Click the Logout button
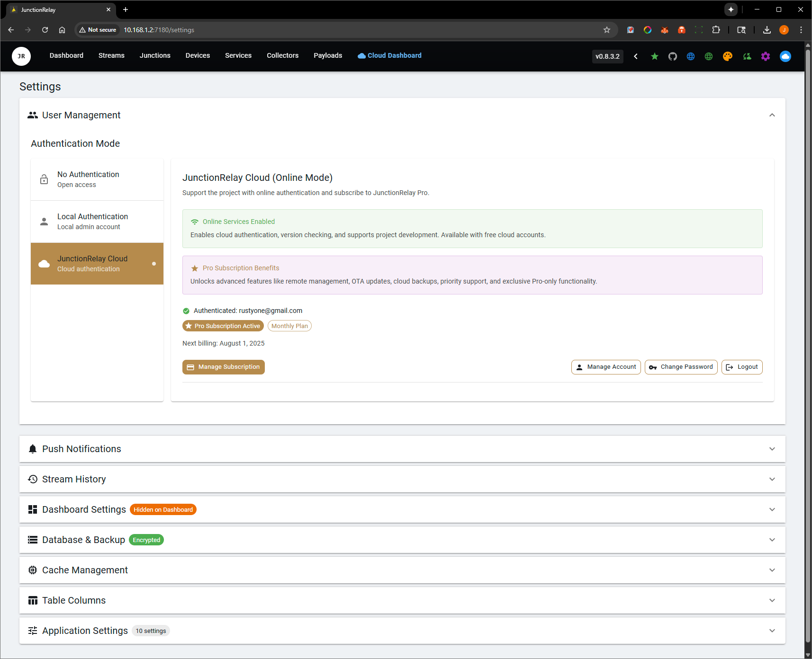This screenshot has width=812, height=659. [742, 367]
